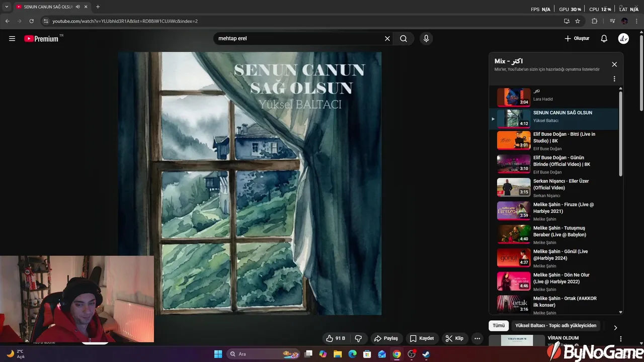Open Chrome profile avatar

(624, 21)
